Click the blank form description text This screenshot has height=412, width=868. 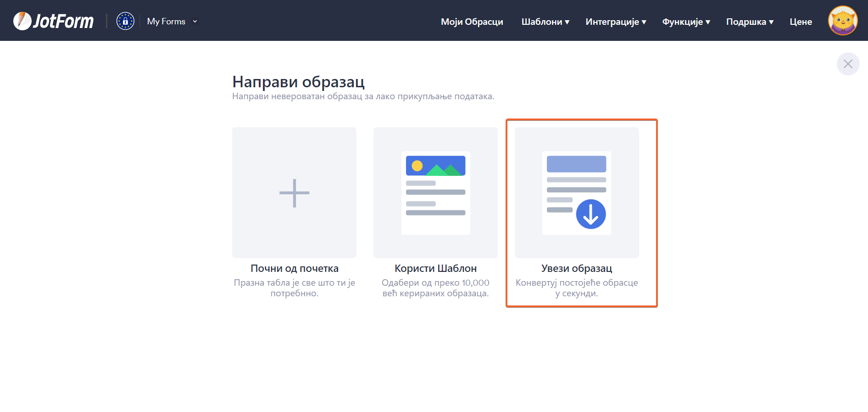(x=294, y=288)
